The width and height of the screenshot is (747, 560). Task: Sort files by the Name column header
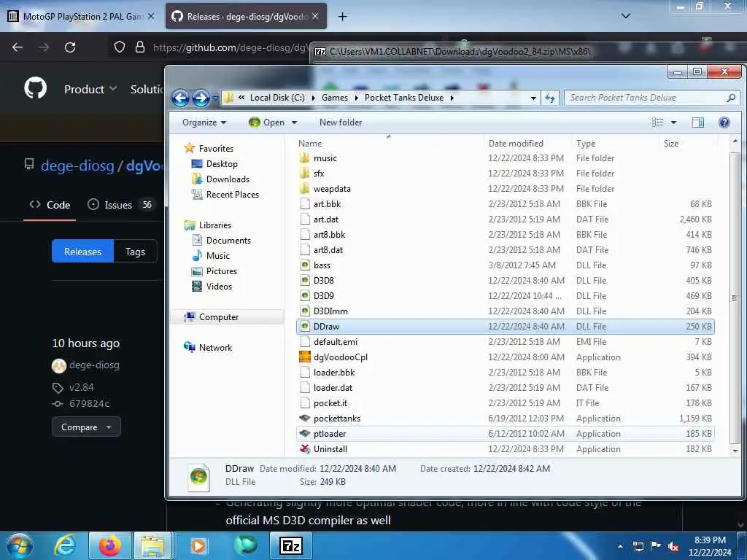pos(389,144)
